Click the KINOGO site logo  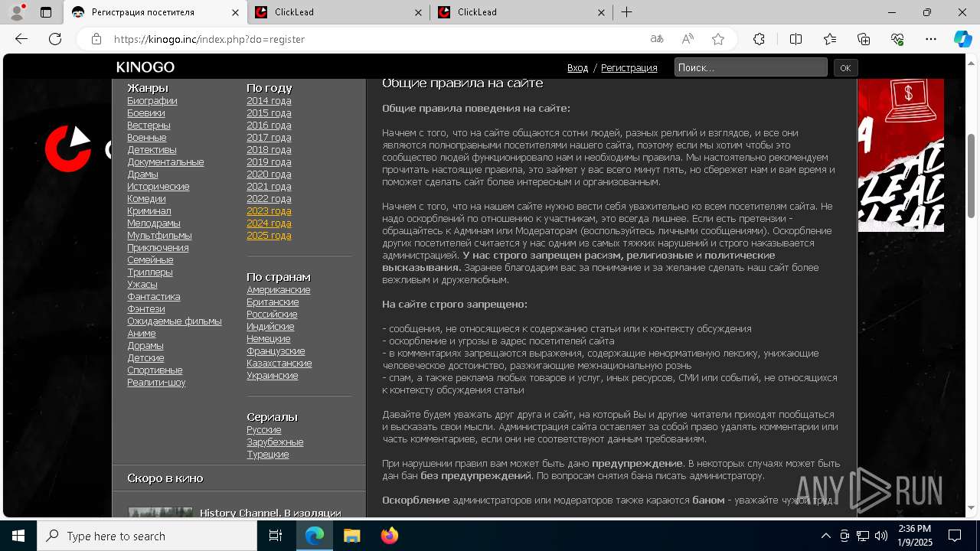(145, 67)
